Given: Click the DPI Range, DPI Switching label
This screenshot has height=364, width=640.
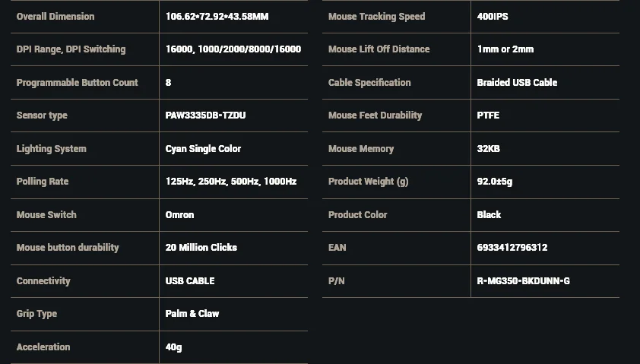Looking at the screenshot, I should click(x=71, y=49).
